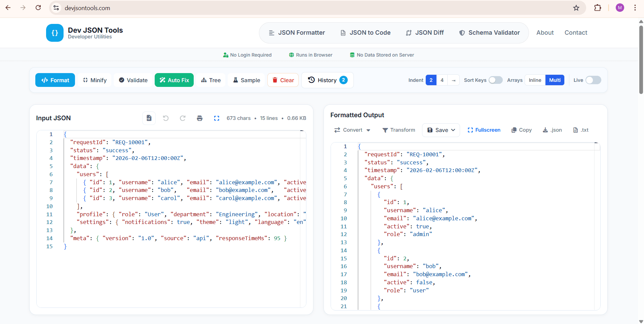
Task: Open the Tree view of the JSON
Action: pos(211,80)
